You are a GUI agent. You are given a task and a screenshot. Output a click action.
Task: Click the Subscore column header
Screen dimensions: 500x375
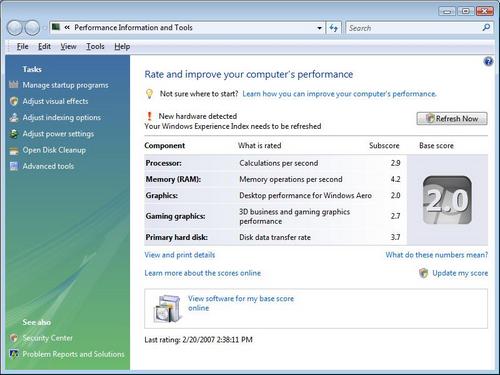point(384,146)
